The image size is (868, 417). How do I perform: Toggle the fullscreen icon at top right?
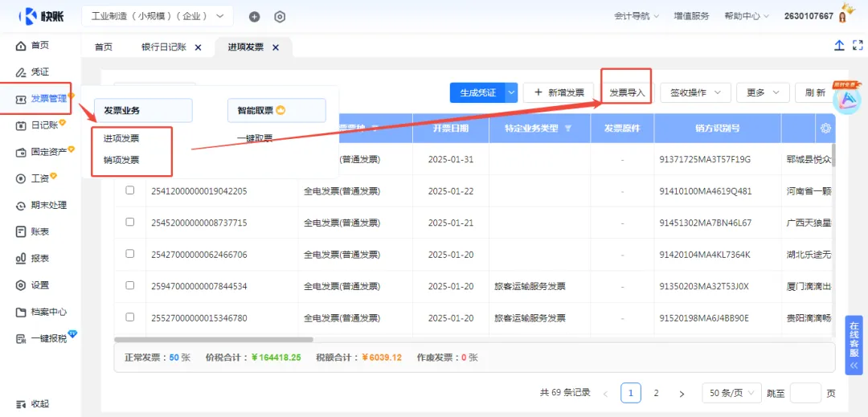pos(858,45)
